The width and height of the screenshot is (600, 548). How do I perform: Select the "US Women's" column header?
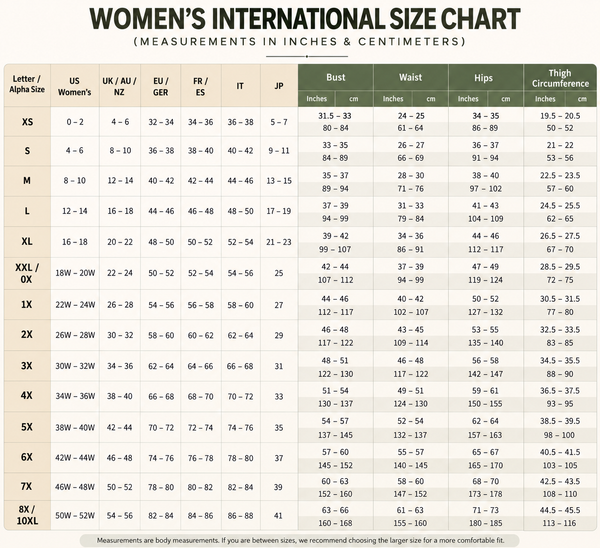click(75, 86)
